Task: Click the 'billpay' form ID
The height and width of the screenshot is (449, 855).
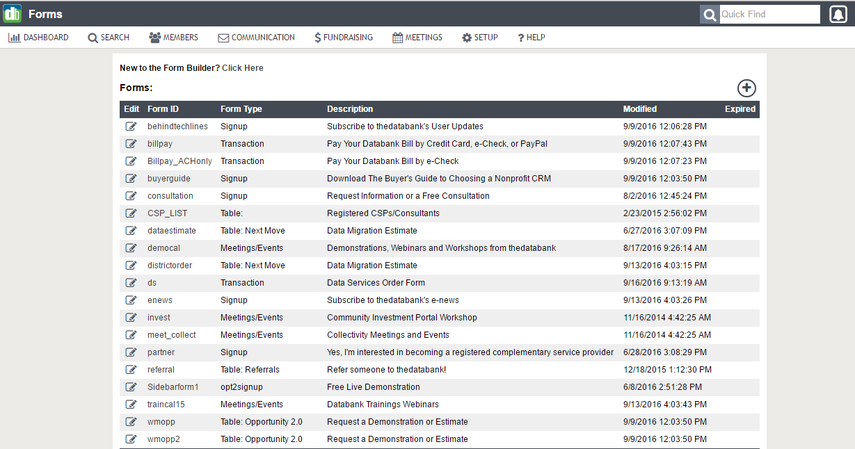Action: click(160, 143)
